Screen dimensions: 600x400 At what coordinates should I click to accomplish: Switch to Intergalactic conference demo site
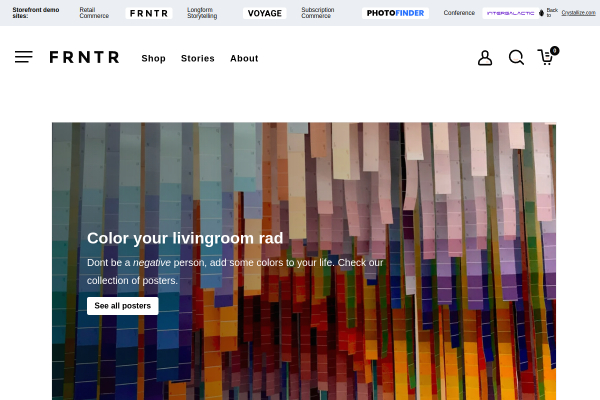pos(510,13)
